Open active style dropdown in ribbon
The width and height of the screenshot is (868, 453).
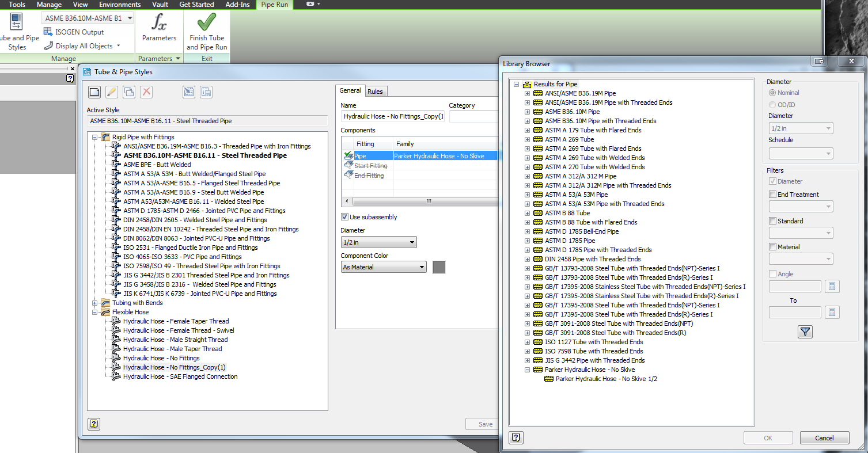(88, 18)
